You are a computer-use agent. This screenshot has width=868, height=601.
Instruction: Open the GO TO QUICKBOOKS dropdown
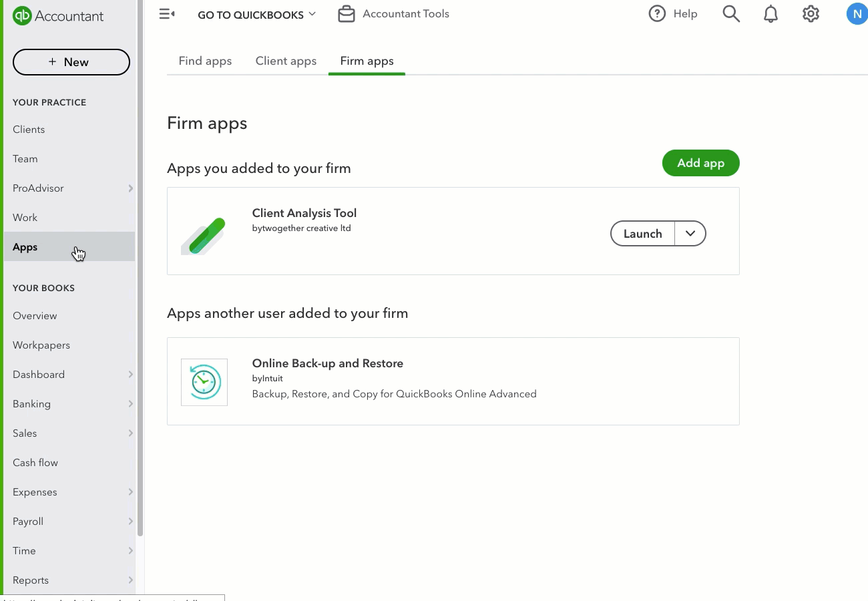click(x=257, y=15)
